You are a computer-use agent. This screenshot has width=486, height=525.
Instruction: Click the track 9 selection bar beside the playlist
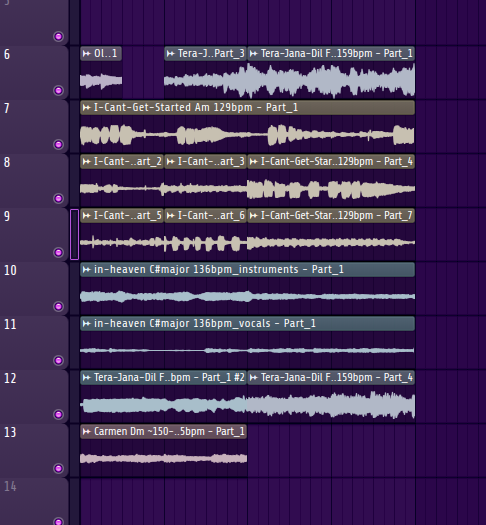pyautogui.click(x=75, y=234)
